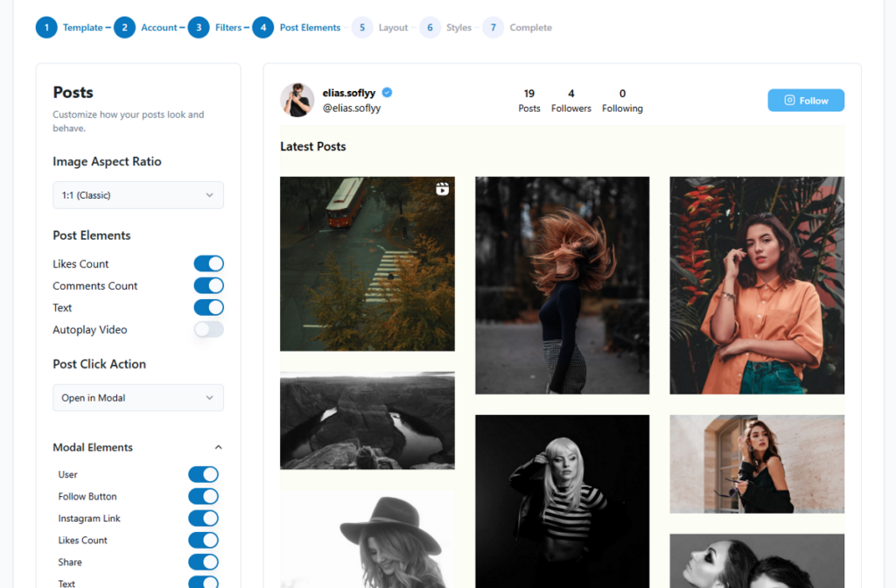Click the blue verified badge beside elias.soflyy
Screen dimensions: 896x588
point(387,91)
